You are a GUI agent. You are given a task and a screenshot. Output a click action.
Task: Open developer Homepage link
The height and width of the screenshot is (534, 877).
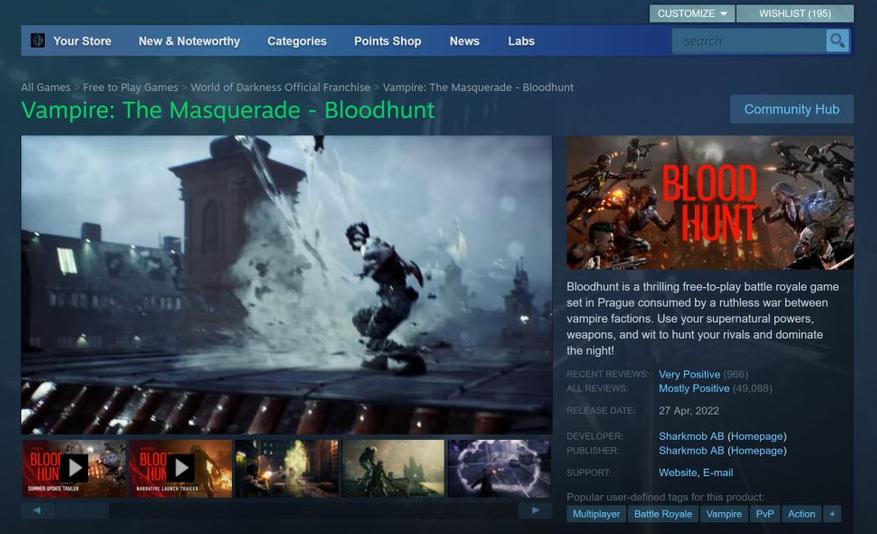[x=757, y=436]
